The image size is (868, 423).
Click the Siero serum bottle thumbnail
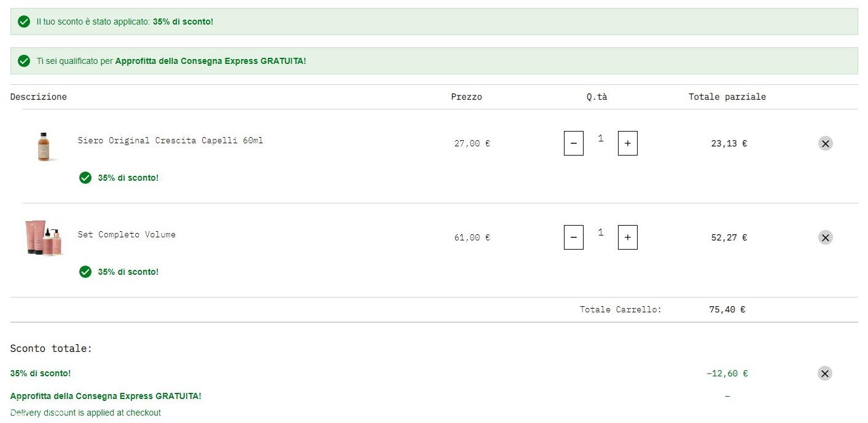coord(44,146)
